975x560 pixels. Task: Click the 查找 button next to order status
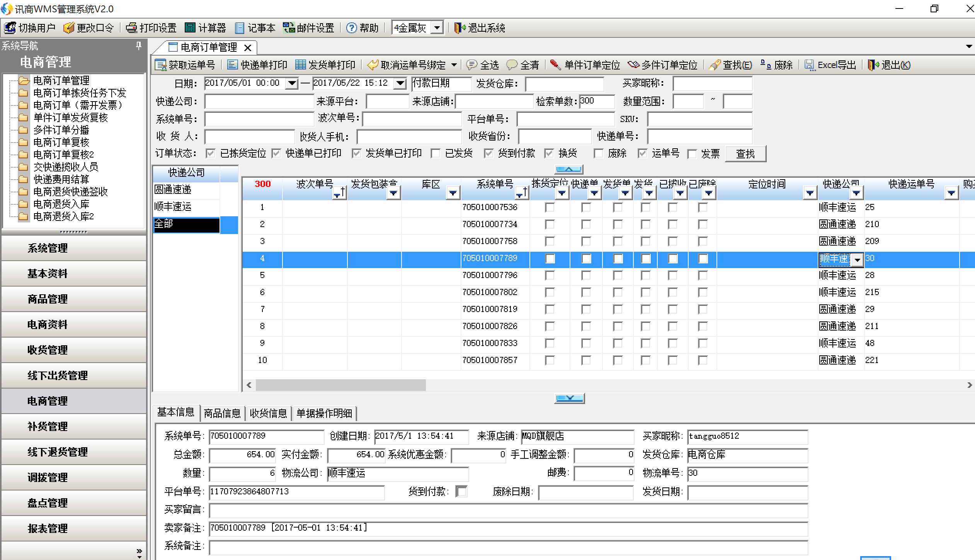click(745, 153)
